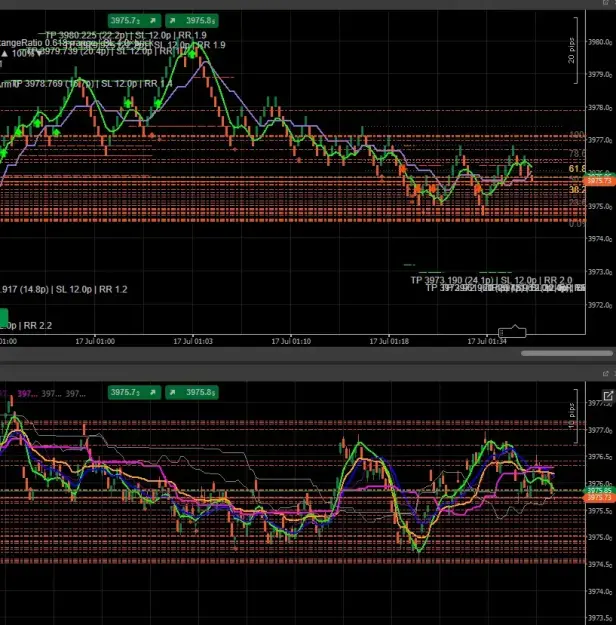Select the magenta 397... indicator value label

click(x=27, y=394)
